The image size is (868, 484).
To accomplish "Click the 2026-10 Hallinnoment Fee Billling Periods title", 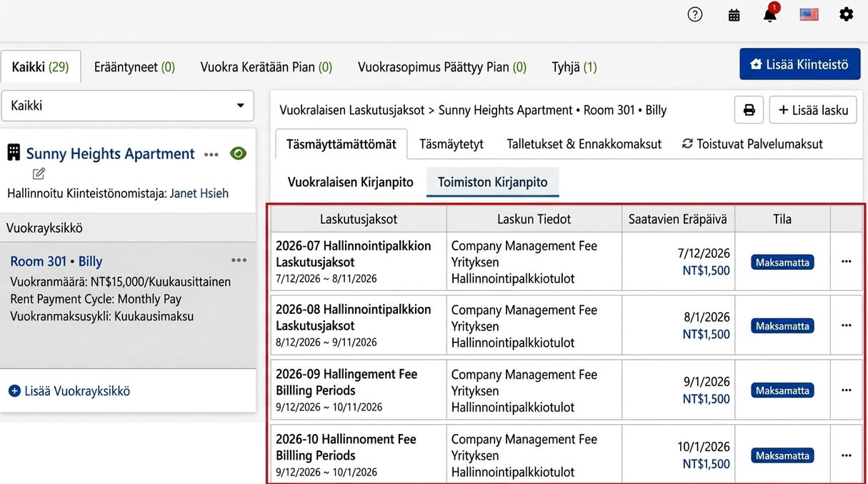I will point(346,447).
